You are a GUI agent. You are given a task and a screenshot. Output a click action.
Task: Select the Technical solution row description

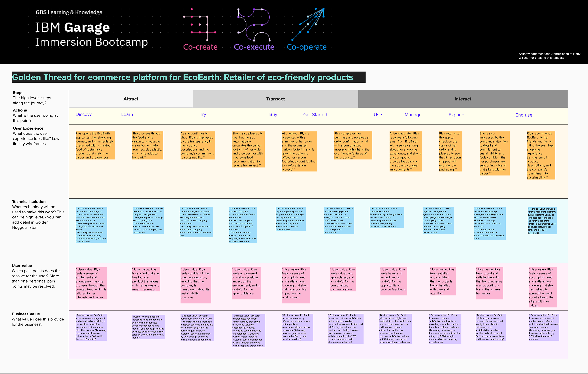tap(38, 214)
